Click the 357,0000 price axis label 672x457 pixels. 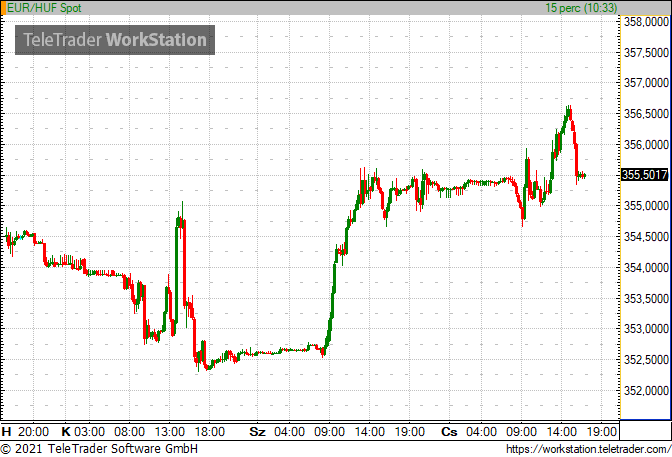coord(646,83)
